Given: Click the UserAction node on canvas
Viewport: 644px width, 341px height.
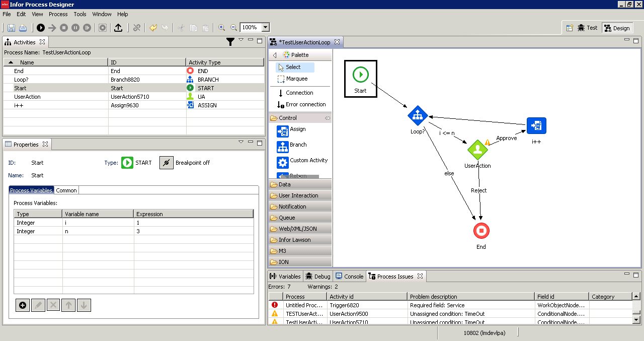Looking at the screenshot, I should 477,150.
